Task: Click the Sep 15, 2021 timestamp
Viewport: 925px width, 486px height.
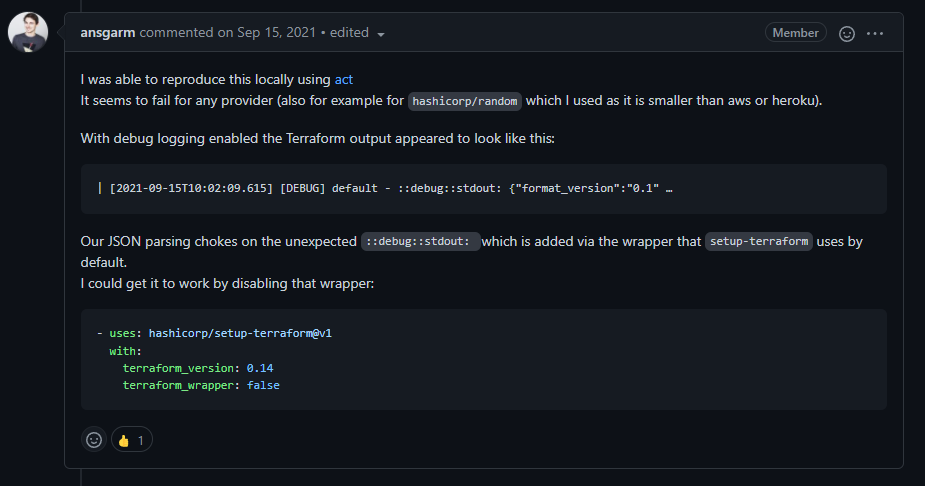Action: [276, 32]
